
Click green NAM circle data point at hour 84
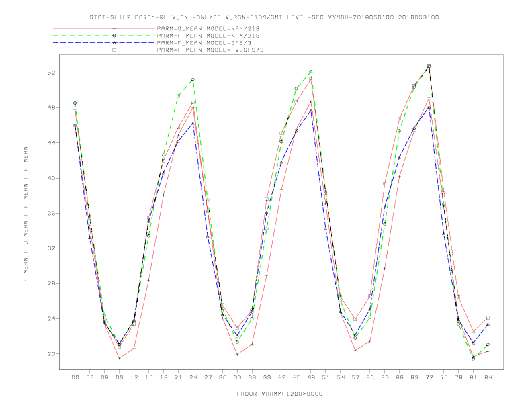[488, 345]
